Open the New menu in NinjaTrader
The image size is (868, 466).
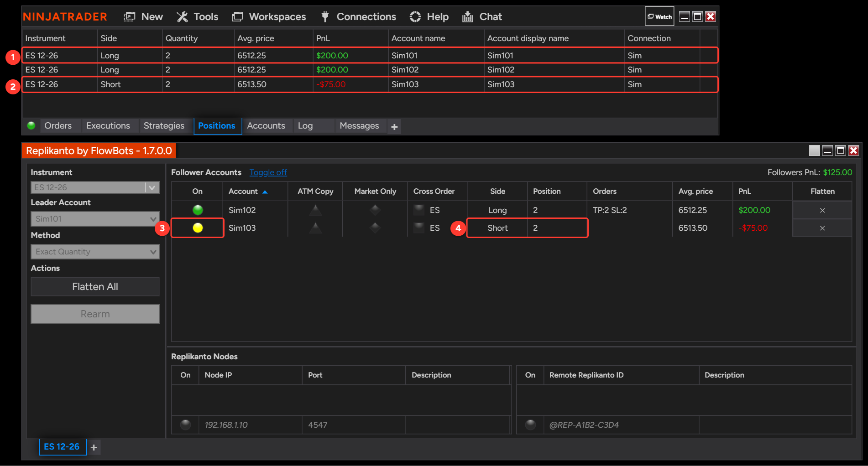pyautogui.click(x=143, y=17)
